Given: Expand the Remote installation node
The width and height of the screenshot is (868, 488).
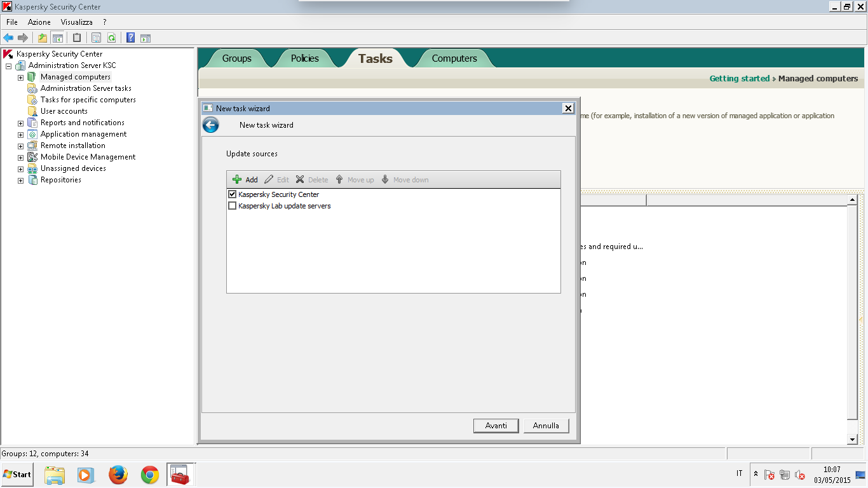Looking at the screenshot, I should point(20,146).
